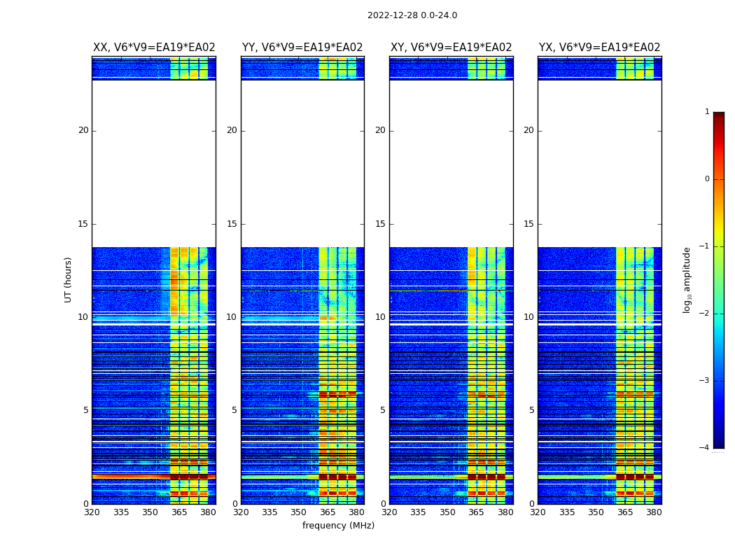The width and height of the screenshot is (735, 560).
Task: Click the 20 hour tick left of XY panel
Action: (x=380, y=130)
